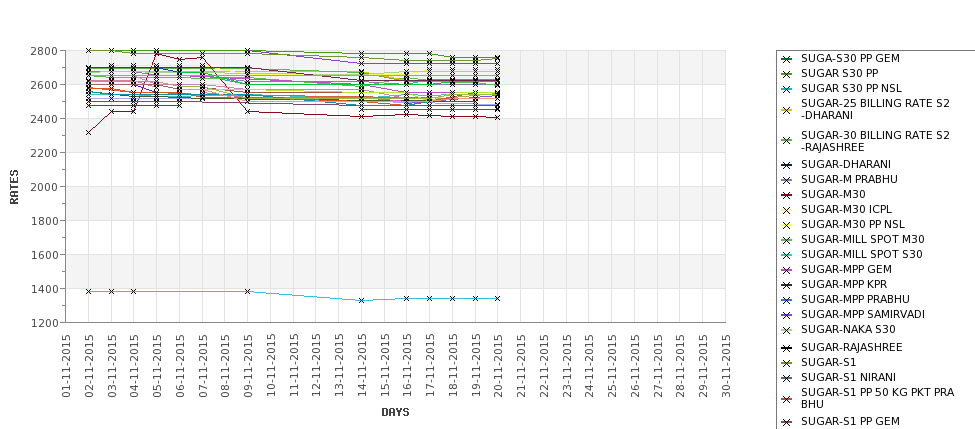Select the SUGAR-MPP PRABHU legend label
Viewport: 975px width, 429px height.
855,300
